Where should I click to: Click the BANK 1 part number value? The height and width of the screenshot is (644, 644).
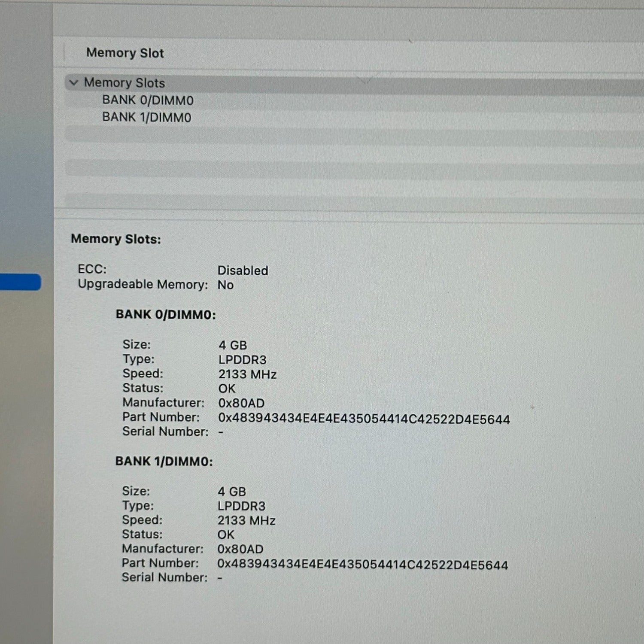coord(362,565)
